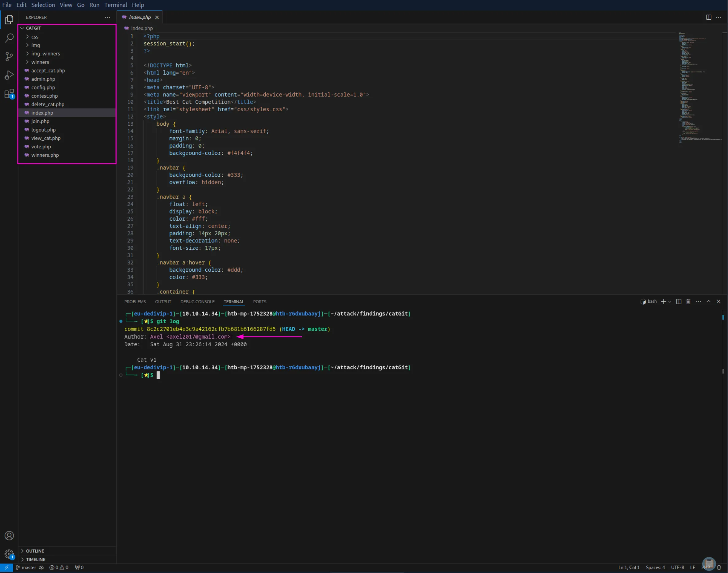Image resolution: width=728 pixels, height=573 pixels.
Task: Open forwarded ports indicator in status bar
Action: coord(80,568)
